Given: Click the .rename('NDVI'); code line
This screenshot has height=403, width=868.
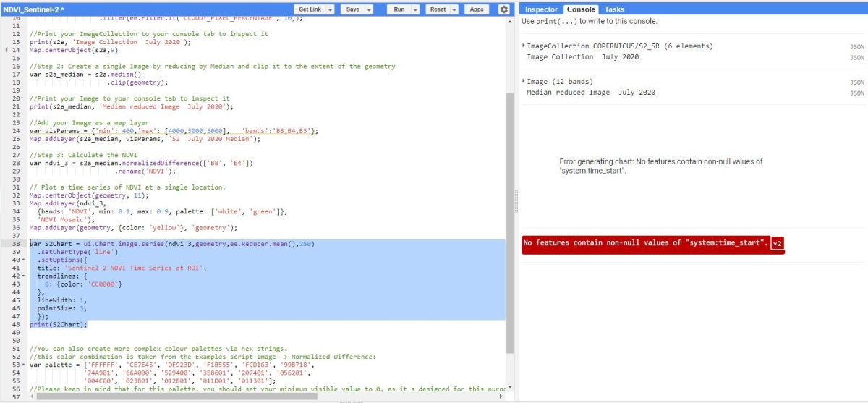Looking at the screenshot, I should (x=145, y=171).
